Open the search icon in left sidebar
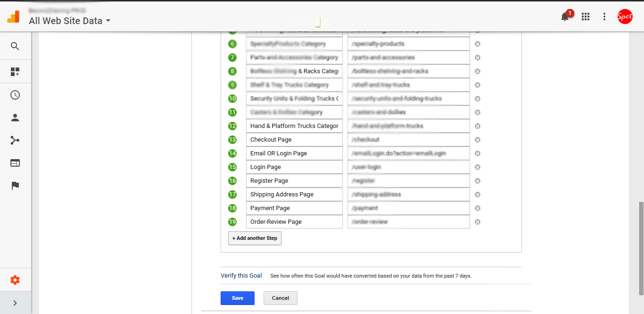Image resolution: width=644 pixels, height=314 pixels. coord(15,46)
